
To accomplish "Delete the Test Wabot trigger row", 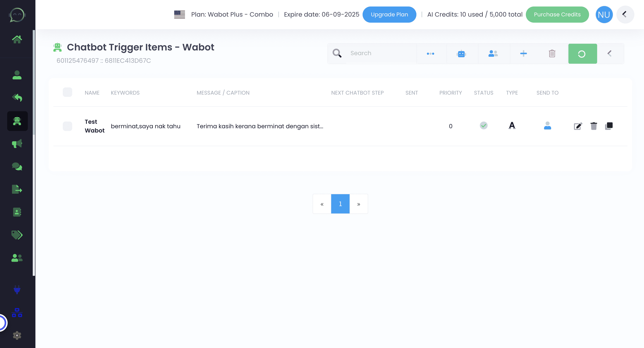I will (594, 126).
